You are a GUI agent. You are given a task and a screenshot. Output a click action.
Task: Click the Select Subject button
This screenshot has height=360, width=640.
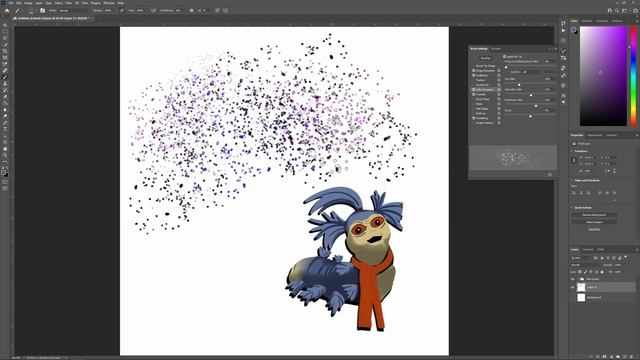point(594,222)
